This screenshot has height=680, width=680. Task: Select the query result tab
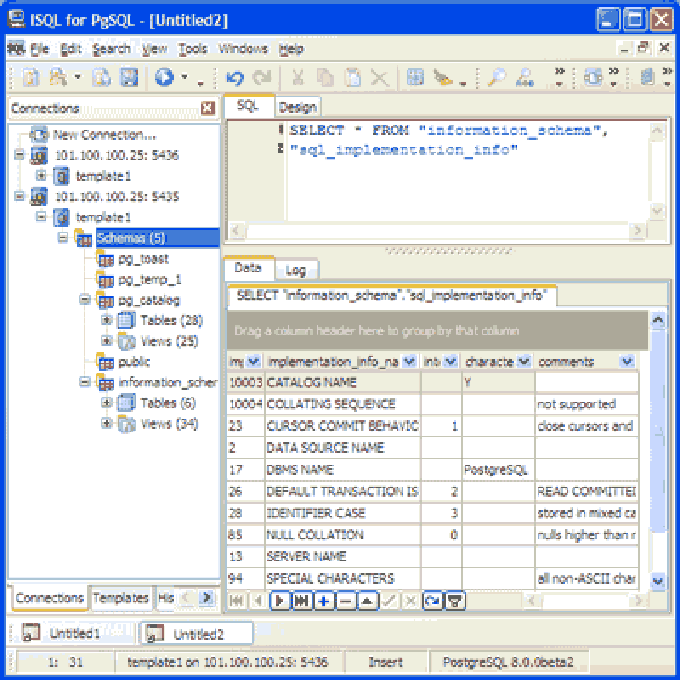pyautogui.click(x=391, y=296)
